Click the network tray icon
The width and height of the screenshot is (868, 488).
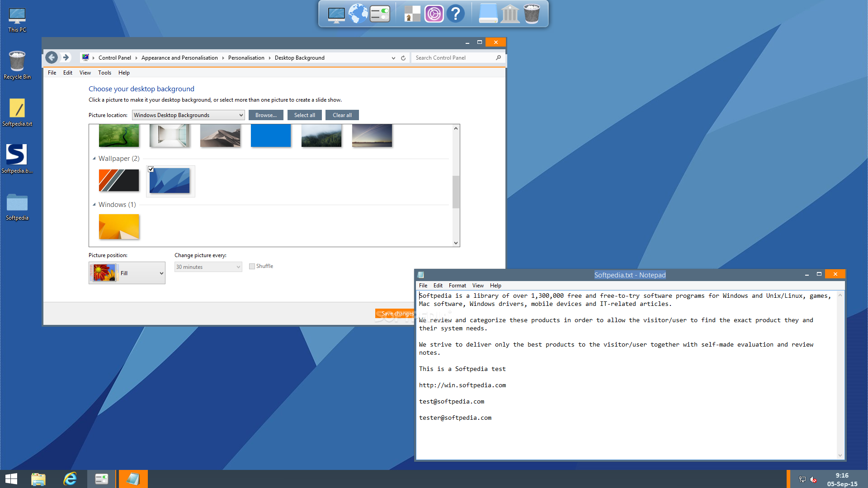click(802, 479)
